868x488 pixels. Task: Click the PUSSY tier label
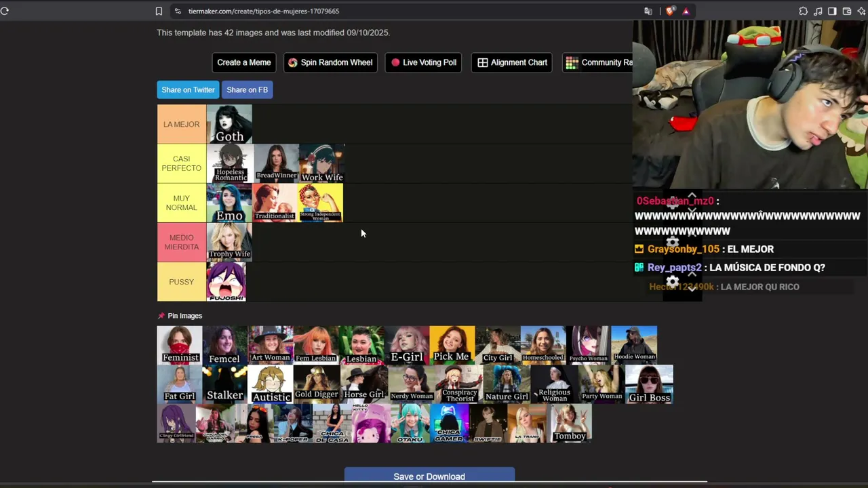coord(182,281)
